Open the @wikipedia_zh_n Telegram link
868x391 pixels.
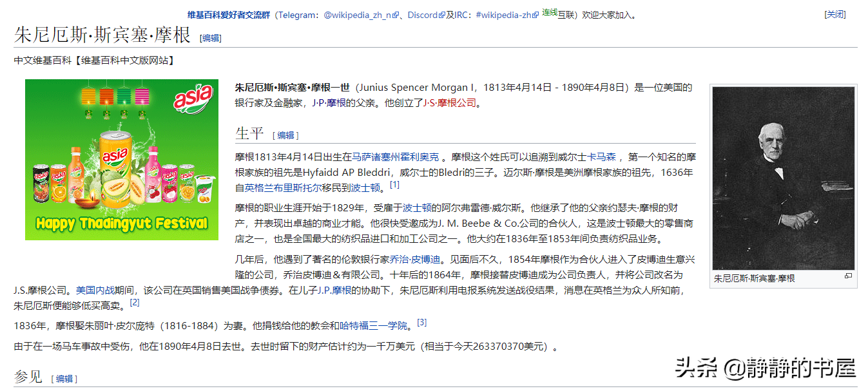pos(357,15)
